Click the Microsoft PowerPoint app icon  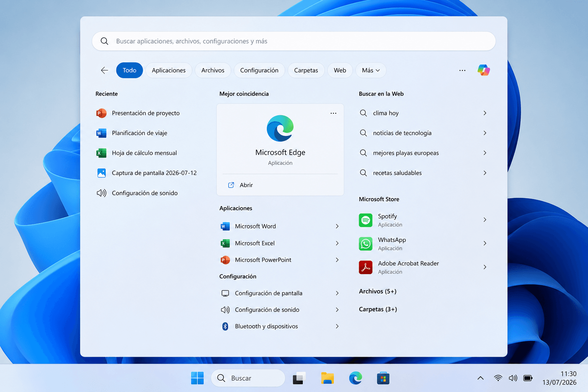click(225, 260)
